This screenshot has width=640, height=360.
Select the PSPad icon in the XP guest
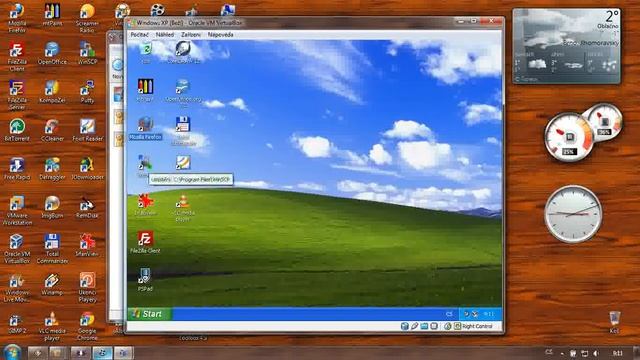[145, 280]
